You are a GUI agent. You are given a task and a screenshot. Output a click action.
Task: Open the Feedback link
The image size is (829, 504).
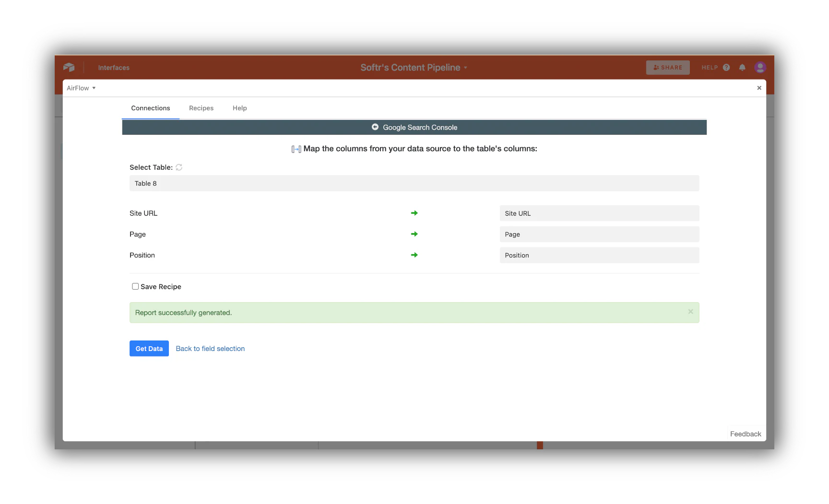click(746, 434)
